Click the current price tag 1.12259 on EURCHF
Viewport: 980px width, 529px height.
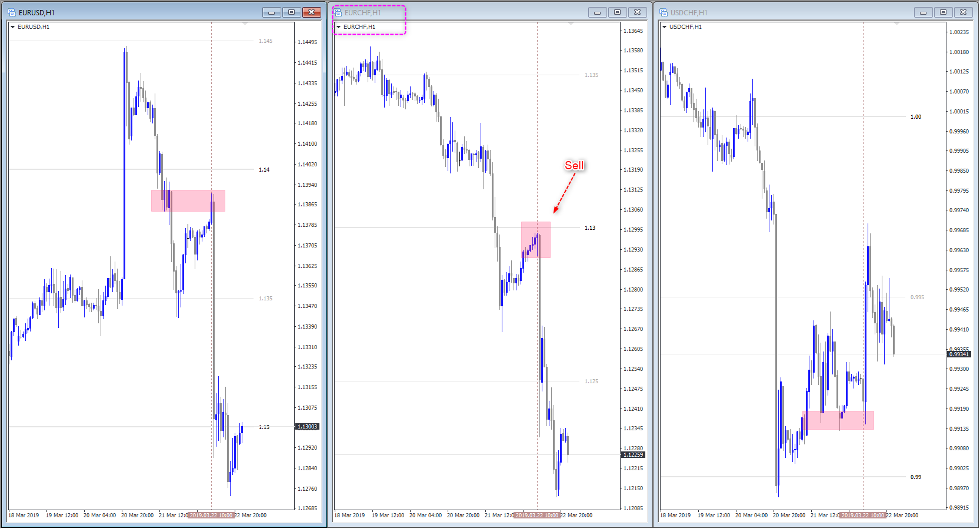click(x=633, y=454)
